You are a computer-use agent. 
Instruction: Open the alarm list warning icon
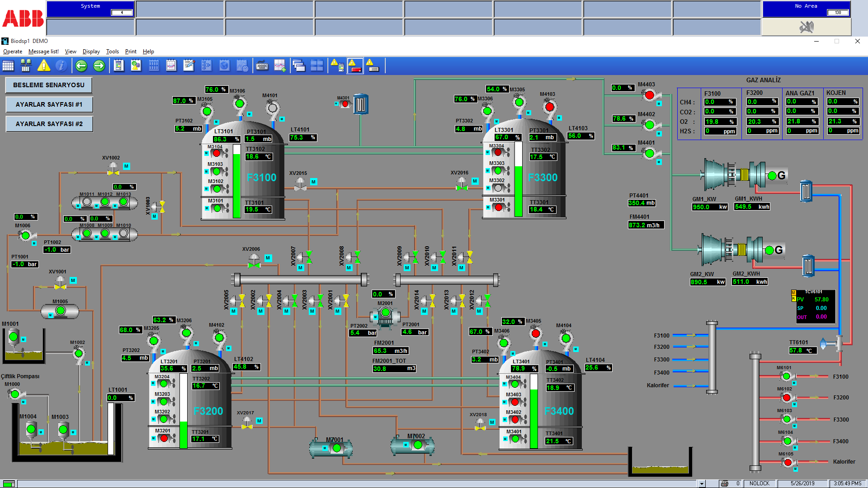click(43, 66)
